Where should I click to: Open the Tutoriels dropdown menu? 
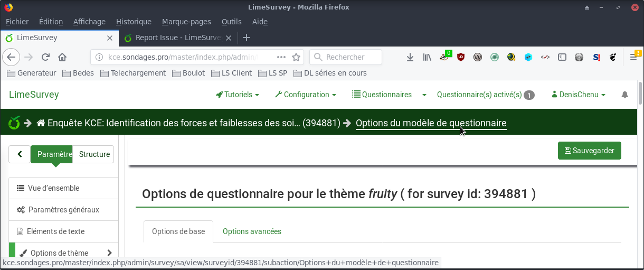(238, 95)
